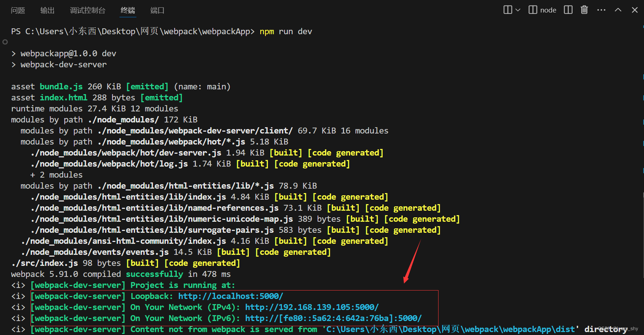This screenshot has width=644, height=335.
Task: Click the "./src/index.js" file path
Action: tap(44, 263)
